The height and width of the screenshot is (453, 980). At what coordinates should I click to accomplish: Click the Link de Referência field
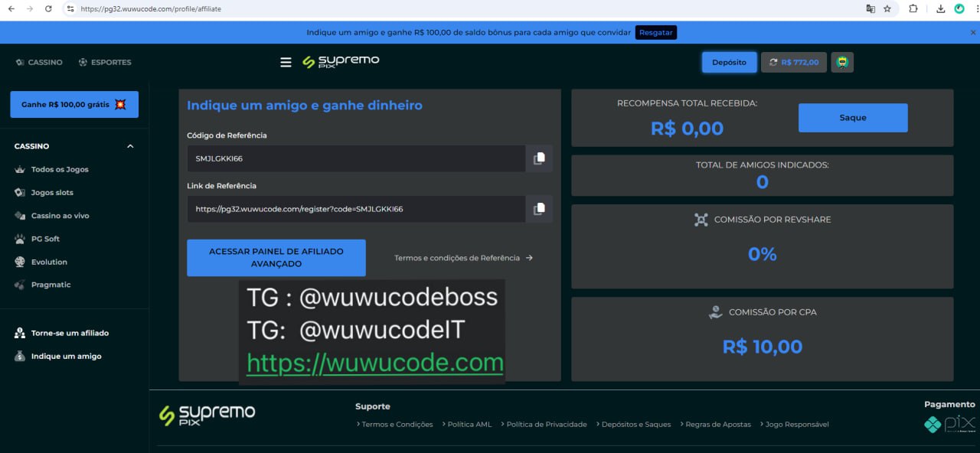356,209
